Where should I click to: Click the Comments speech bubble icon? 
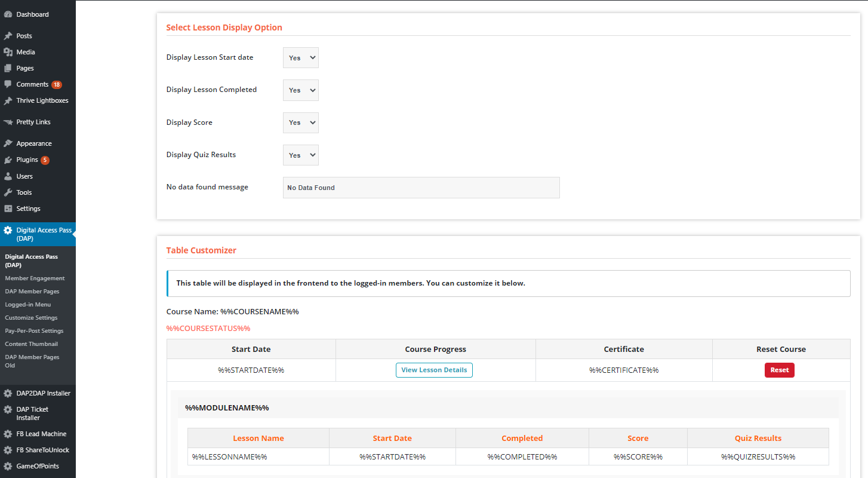coord(8,84)
